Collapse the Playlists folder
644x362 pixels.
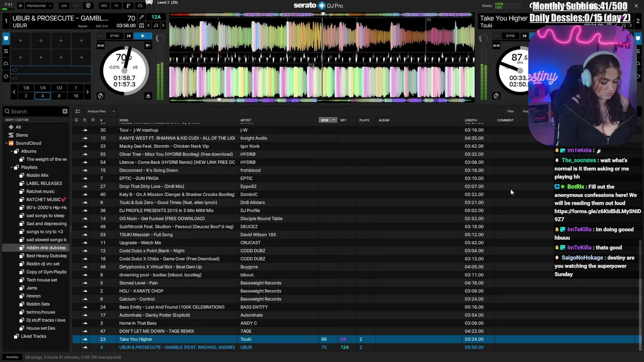click(x=11, y=167)
